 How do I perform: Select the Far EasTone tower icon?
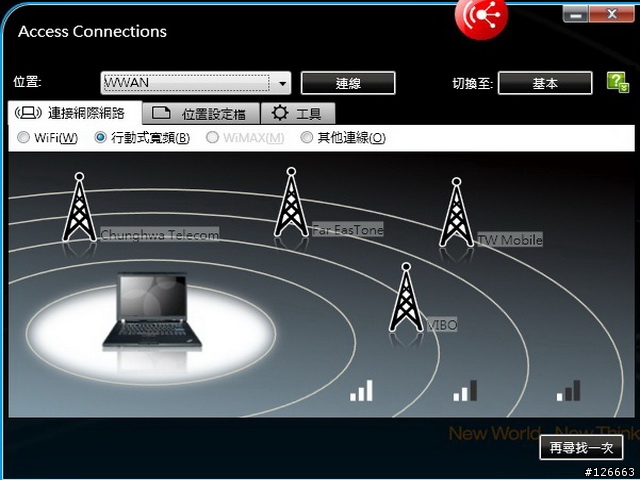[291, 202]
